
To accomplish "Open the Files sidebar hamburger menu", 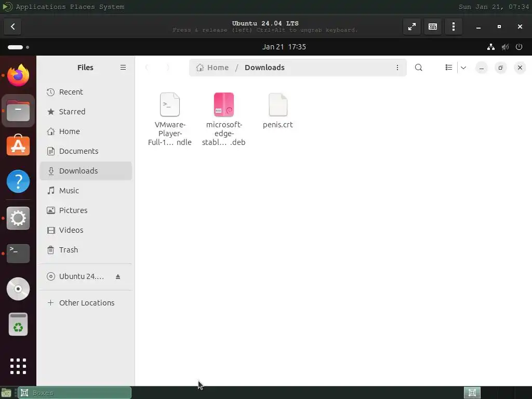I will pos(123,68).
